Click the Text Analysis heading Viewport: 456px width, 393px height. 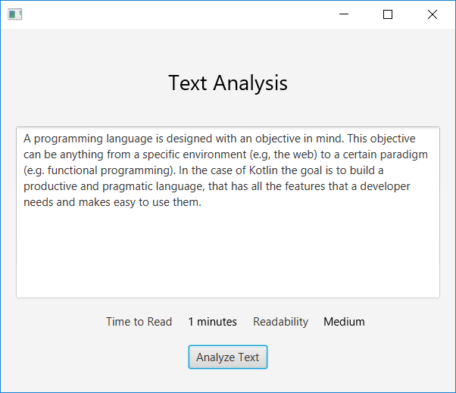pyautogui.click(x=228, y=83)
